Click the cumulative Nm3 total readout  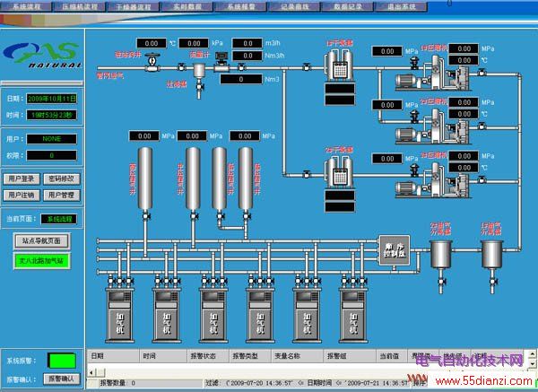(241, 79)
